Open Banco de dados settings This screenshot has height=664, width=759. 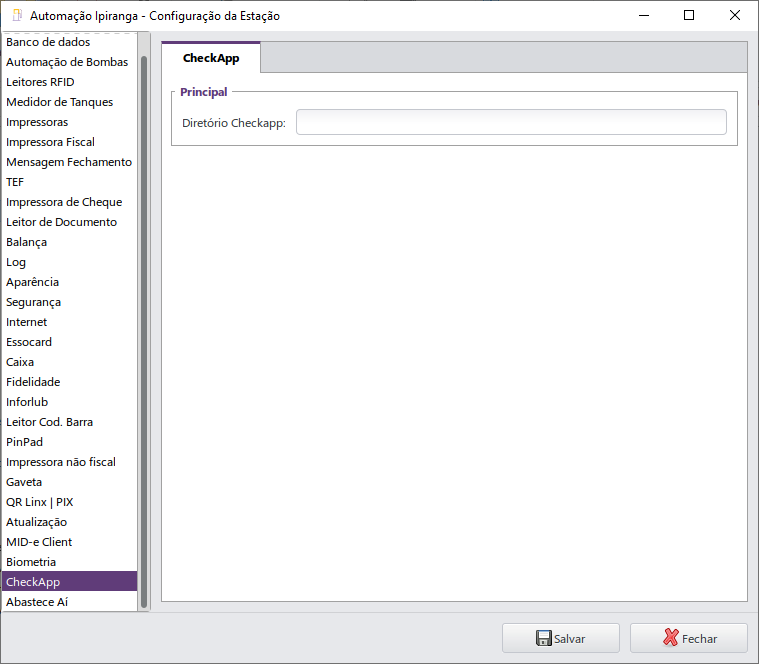pyautogui.click(x=70, y=42)
